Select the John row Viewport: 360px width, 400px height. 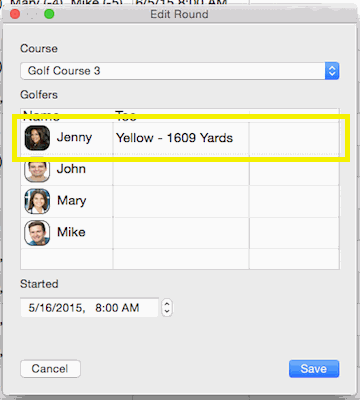point(180,169)
